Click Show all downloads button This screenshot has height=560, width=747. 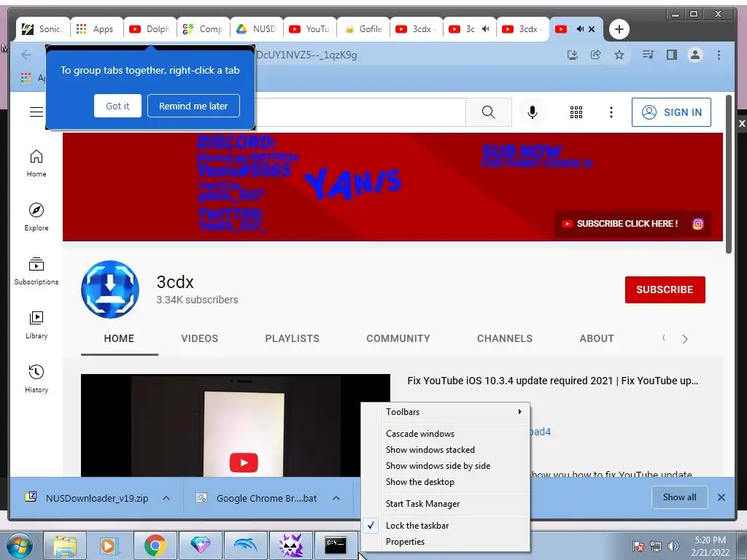(679, 497)
